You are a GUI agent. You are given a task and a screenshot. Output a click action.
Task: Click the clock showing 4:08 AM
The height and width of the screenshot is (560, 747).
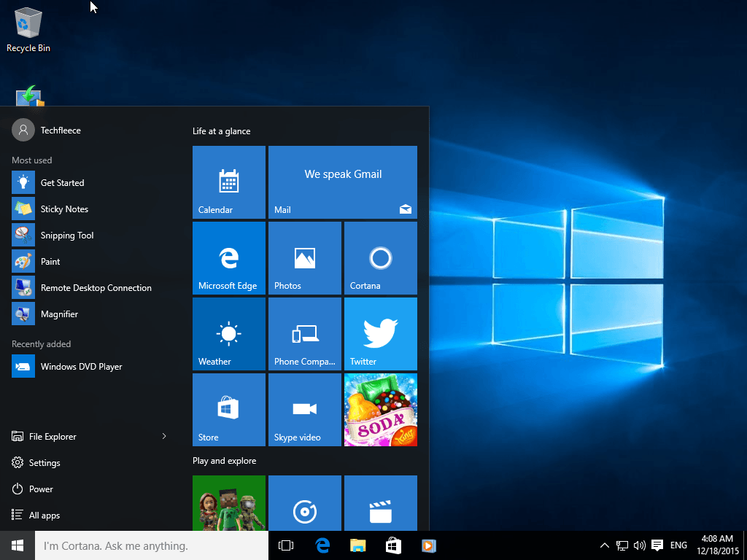tap(717, 545)
